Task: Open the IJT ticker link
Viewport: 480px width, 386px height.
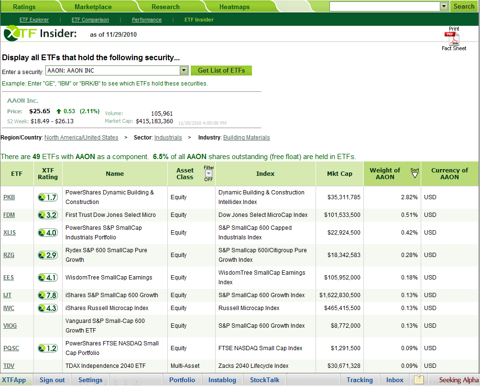Action: click(x=7, y=295)
